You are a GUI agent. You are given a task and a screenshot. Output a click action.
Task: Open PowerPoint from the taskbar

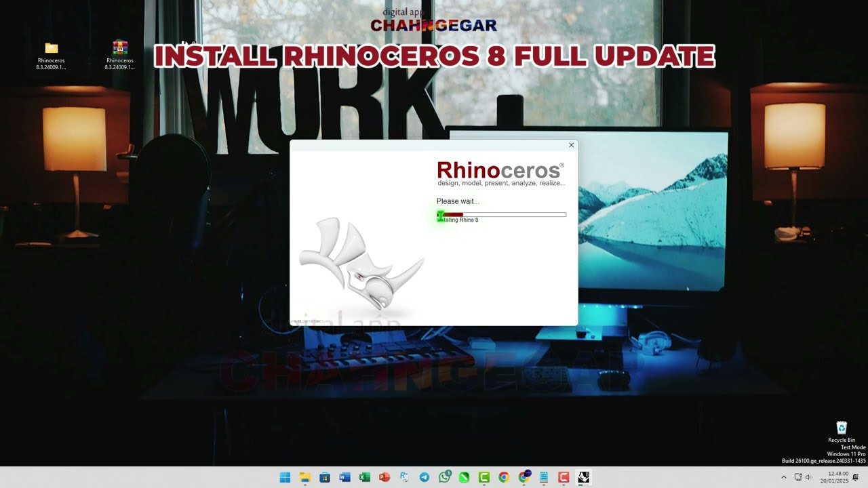point(384,477)
